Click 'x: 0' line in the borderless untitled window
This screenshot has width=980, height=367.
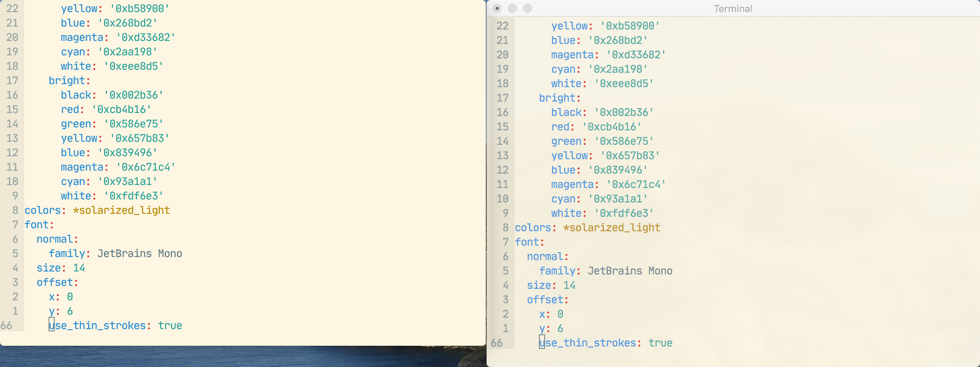(60, 297)
